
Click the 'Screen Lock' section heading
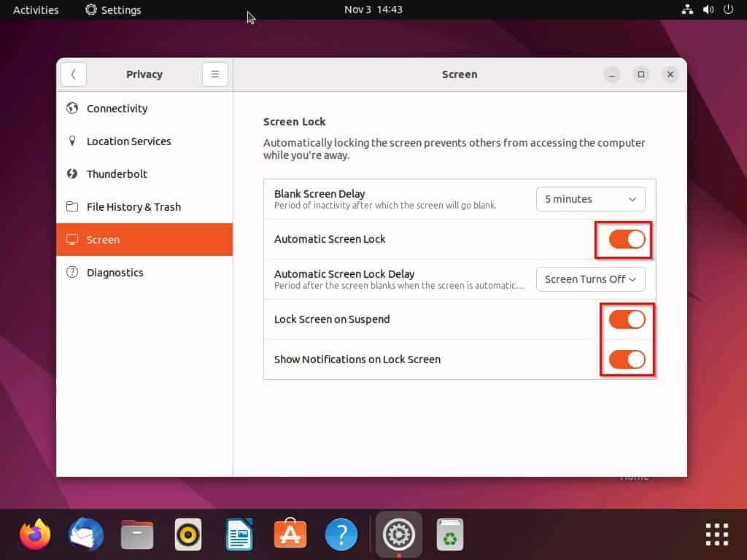pyautogui.click(x=295, y=122)
